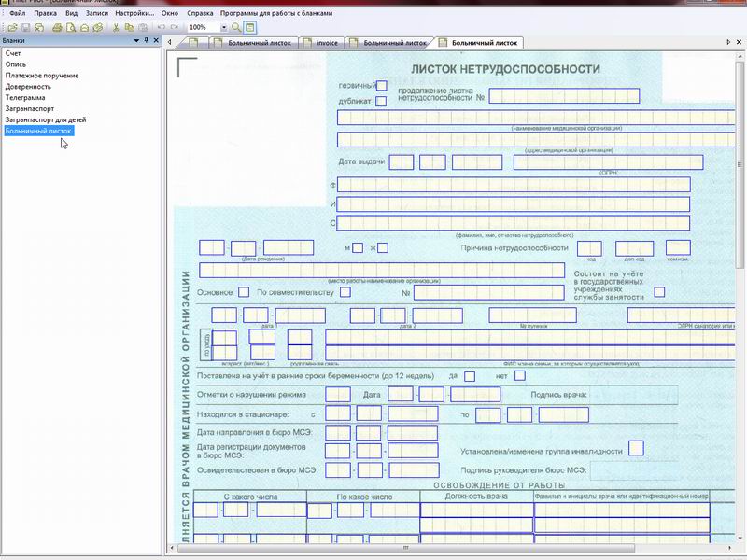Click the Open file toolbar icon
Image resolution: width=747 pixels, height=560 pixels.
click(x=12, y=28)
